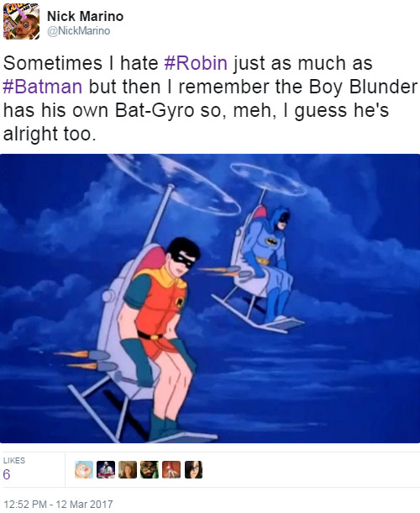Open the 12:52 PM - 12 Mar 2017 timestamp
Viewport: 420px width, 513px height.
[58, 504]
